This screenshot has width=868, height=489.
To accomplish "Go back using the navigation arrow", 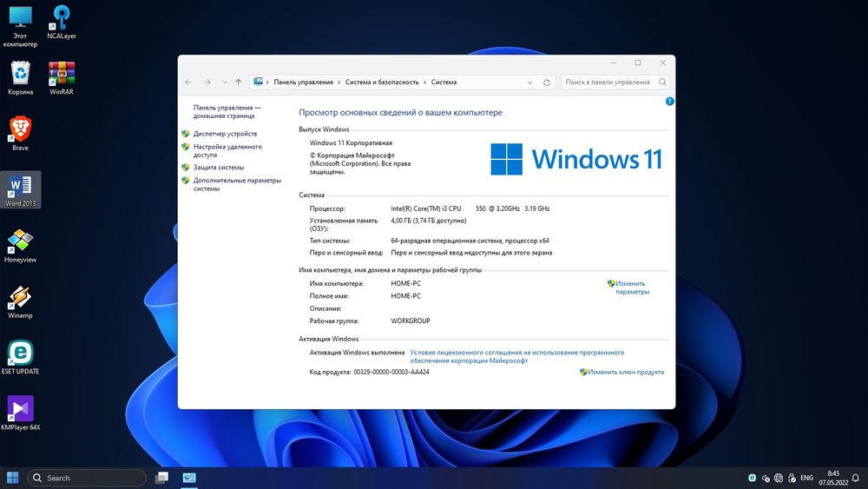I will tap(188, 82).
